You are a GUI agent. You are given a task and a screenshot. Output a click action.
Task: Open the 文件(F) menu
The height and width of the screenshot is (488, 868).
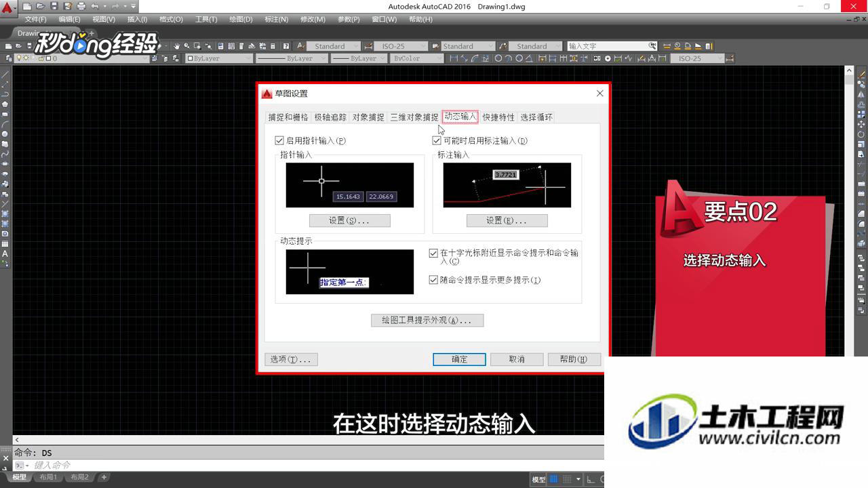36,20
